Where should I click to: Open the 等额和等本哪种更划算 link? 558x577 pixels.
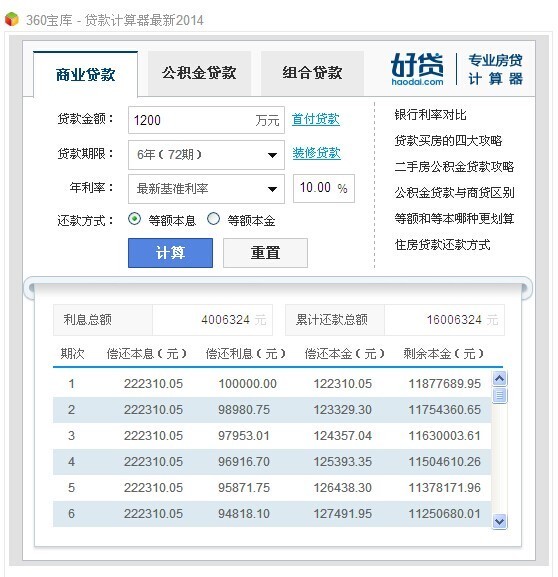point(454,219)
